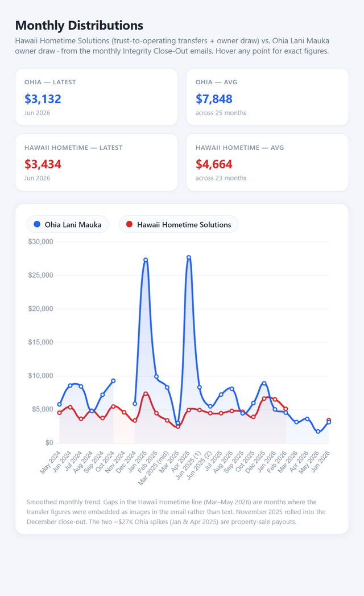The height and width of the screenshot is (596, 364).
Task: Click the 'across 25 months' caption
Action: pos(221,113)
